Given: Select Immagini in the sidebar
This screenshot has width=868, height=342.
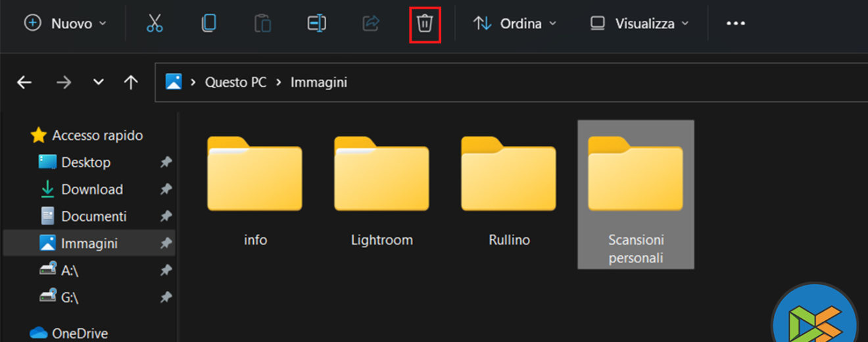Looking at the screenshot, I should pyautogui.click(x=89, y=243).
